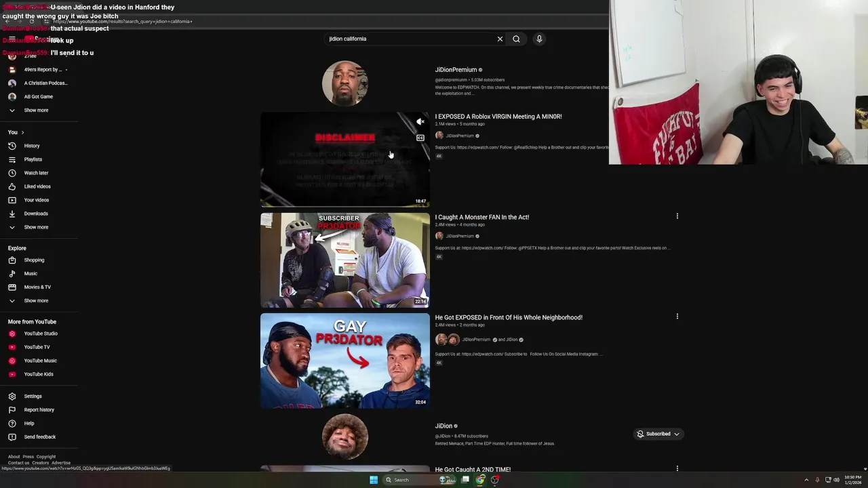Image resolution: width=868 pixels, height=488 pixels.
Task: Open volume control in system tray
Action: click(x=836, y=480)
